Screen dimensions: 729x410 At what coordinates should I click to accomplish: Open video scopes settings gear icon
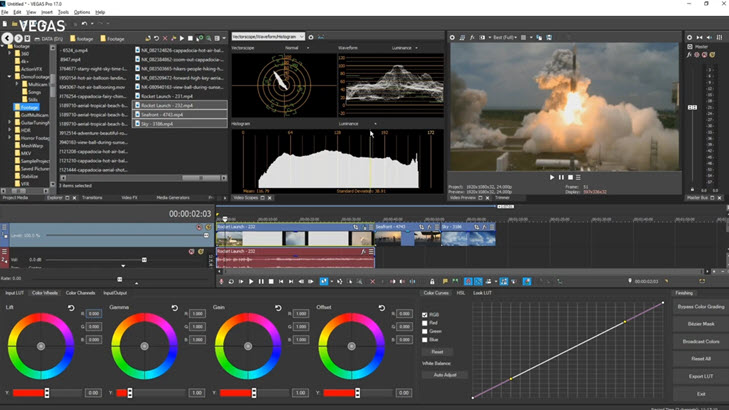point(311,37)
